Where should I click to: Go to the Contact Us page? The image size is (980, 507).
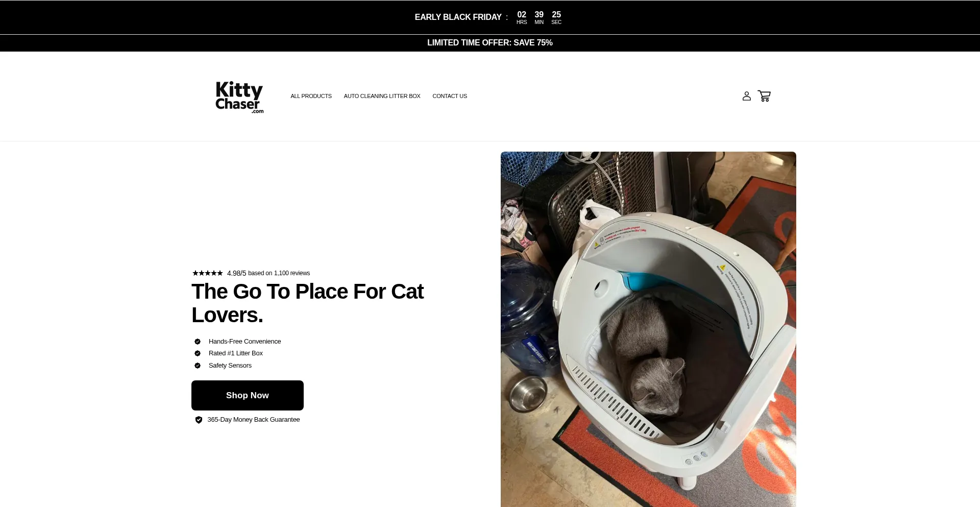[x=450, y=96]
